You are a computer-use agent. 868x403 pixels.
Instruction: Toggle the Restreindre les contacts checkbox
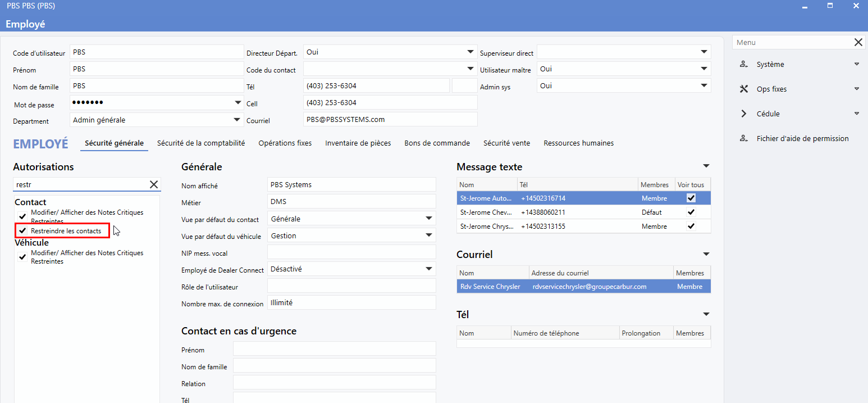(x=22, y=231)
